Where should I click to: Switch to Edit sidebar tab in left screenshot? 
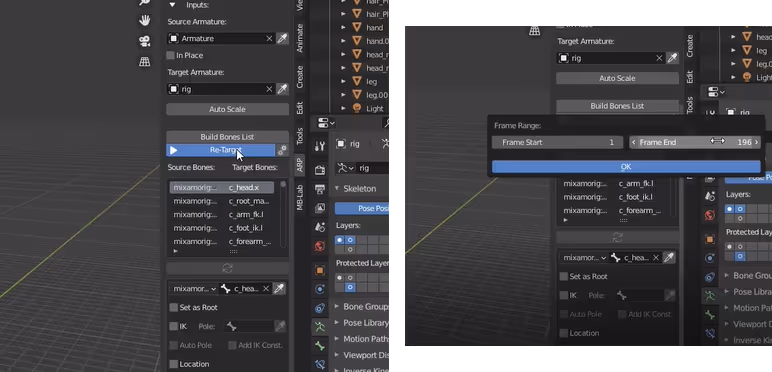tap(299, 108)
